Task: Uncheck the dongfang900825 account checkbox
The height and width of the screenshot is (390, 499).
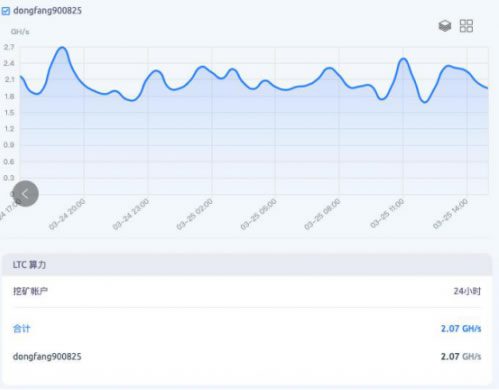Action: point(6,11)
